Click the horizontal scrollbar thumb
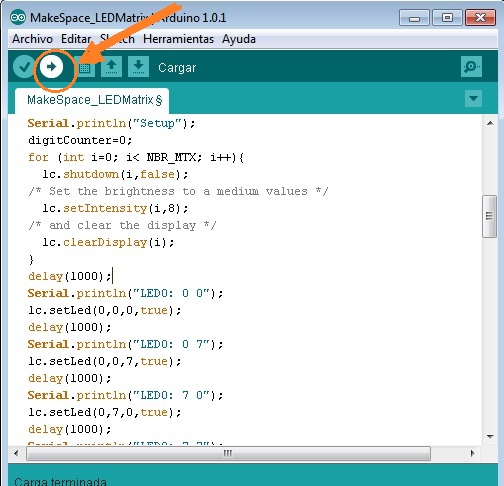Image resolution: width=504 pixels, height=486 pixels. [x=228, y=454]
